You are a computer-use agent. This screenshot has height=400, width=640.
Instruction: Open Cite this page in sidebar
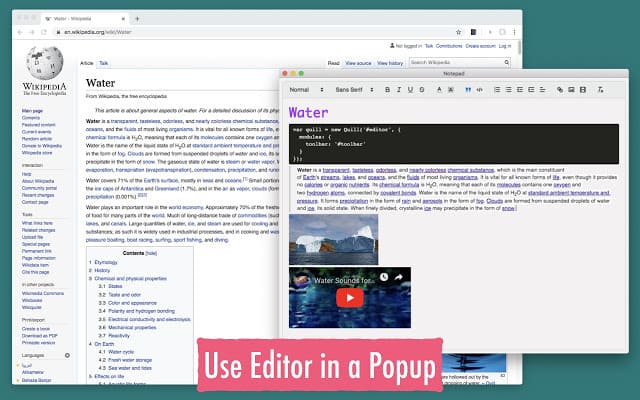(x=36, y=272)
